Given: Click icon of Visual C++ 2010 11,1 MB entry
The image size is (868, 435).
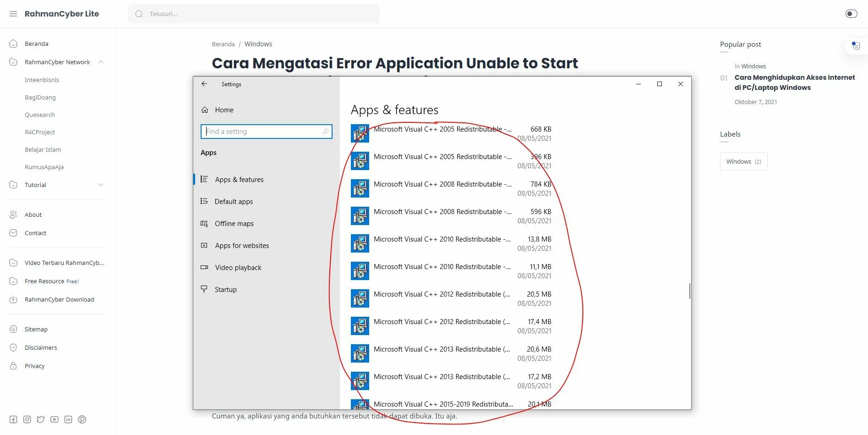Looking at the screenshot, I should 360,271.
